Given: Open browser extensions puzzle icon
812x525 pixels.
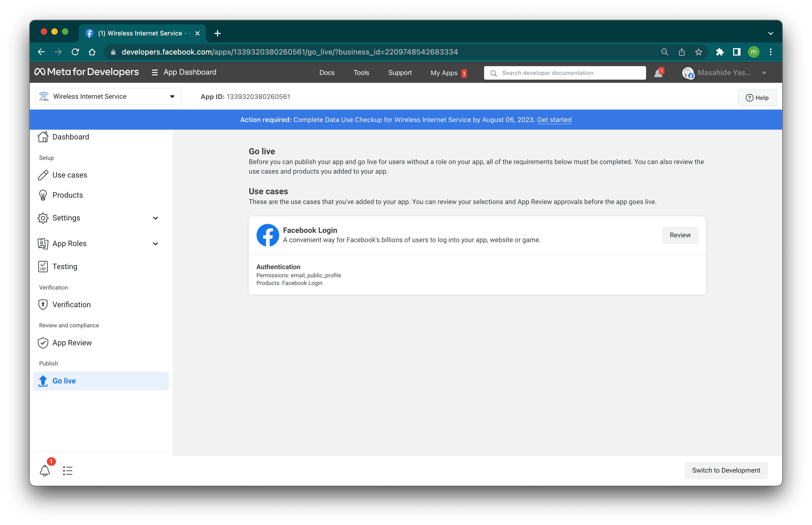Looking at the screenshot, I should pos(720,52).
